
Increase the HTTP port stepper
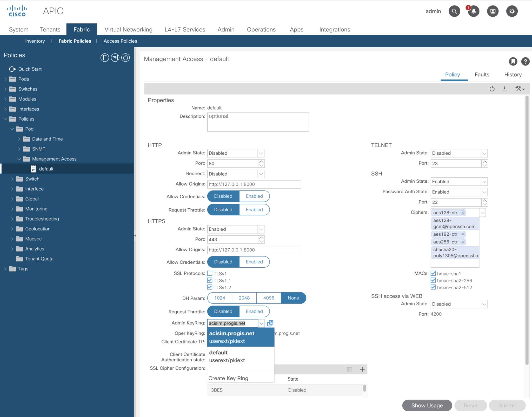261,161
